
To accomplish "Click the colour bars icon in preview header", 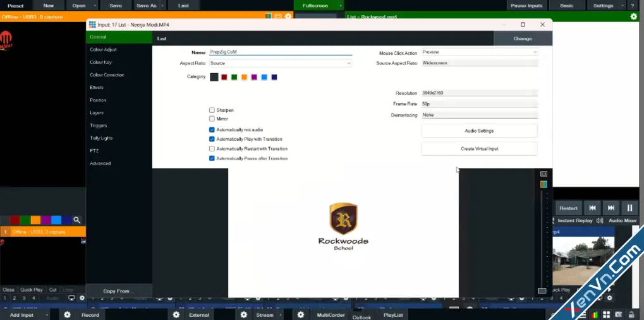I will click(268, 16).
